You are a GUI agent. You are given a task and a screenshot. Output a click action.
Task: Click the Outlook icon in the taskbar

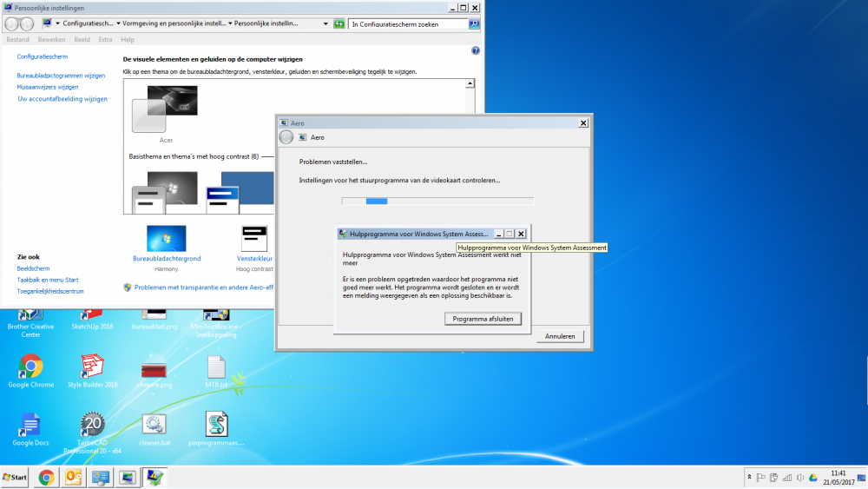tap(74, 477)
